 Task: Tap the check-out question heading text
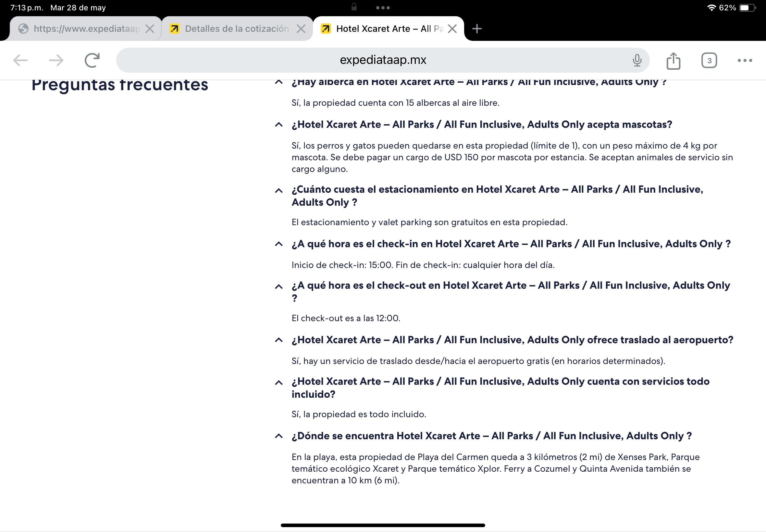pyautogui.click(x=511, y=292)
